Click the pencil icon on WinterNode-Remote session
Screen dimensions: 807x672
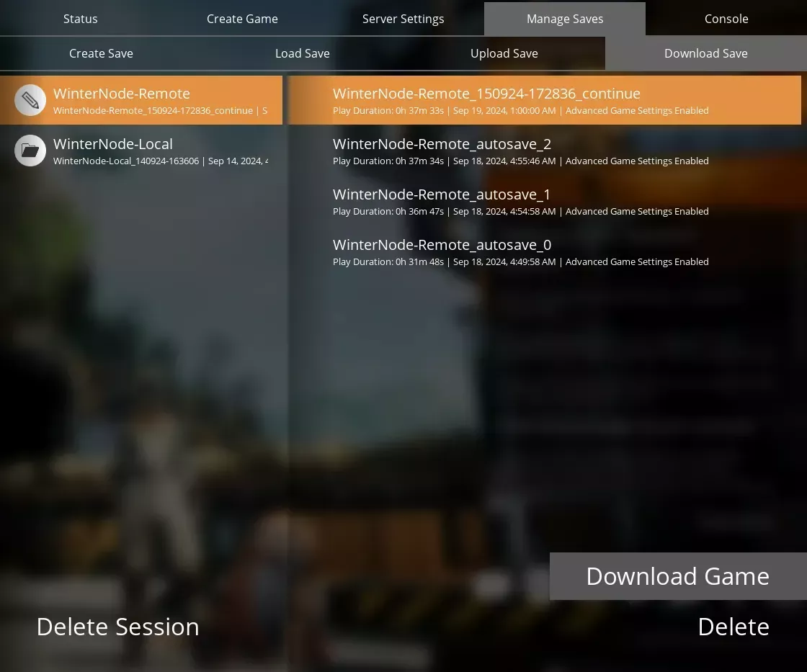pos(30,99)
